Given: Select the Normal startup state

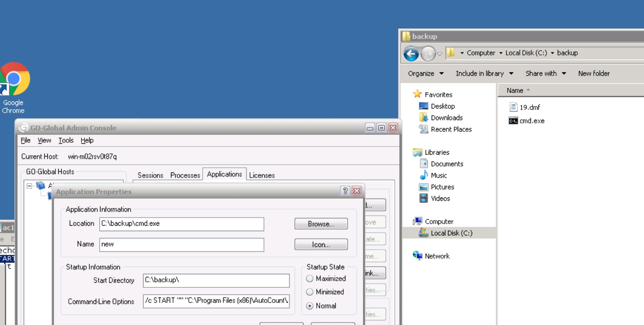Looking at the screenshot, I should 310,306.
